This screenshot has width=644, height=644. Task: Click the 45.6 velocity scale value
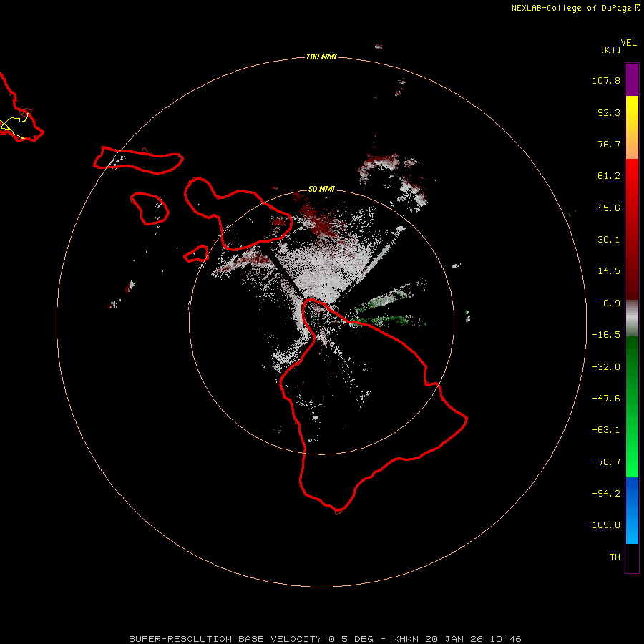(x=609, y=208)
